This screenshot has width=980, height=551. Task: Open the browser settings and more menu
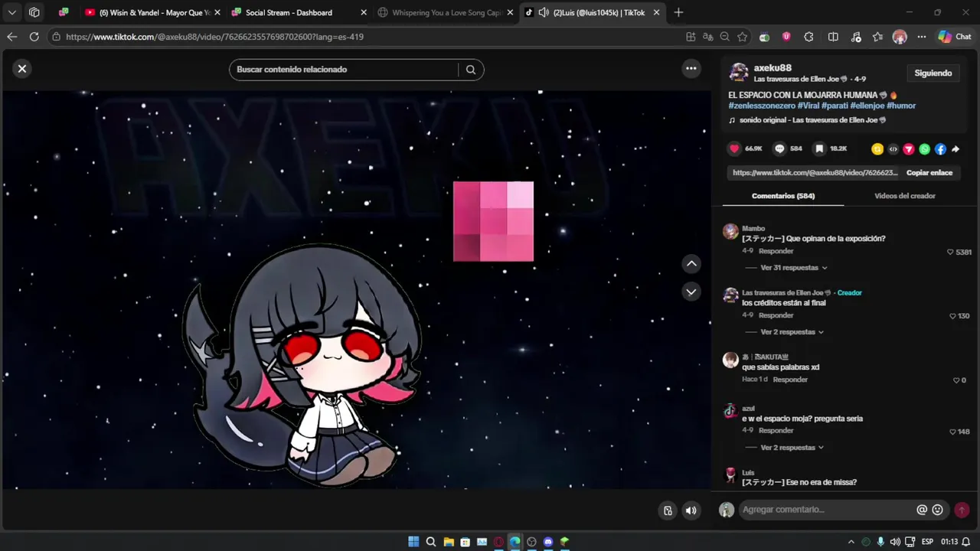(922, 37)
